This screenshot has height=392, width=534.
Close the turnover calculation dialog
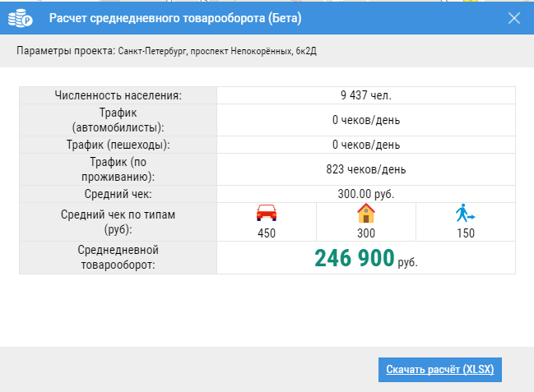(514, 18)
